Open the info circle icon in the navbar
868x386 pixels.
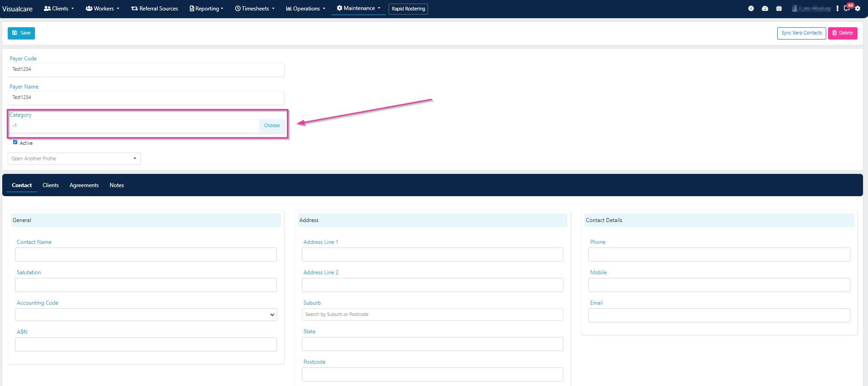[x=751, y=9]
